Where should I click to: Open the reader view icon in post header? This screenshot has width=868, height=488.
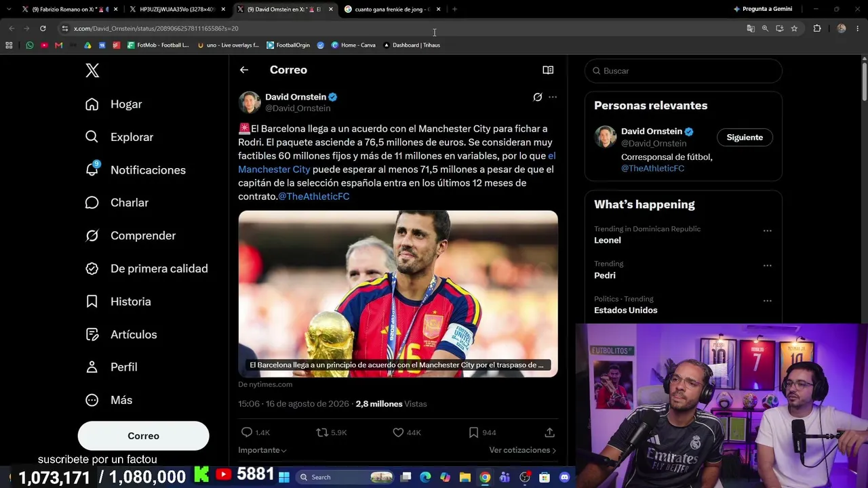point(548,70)
